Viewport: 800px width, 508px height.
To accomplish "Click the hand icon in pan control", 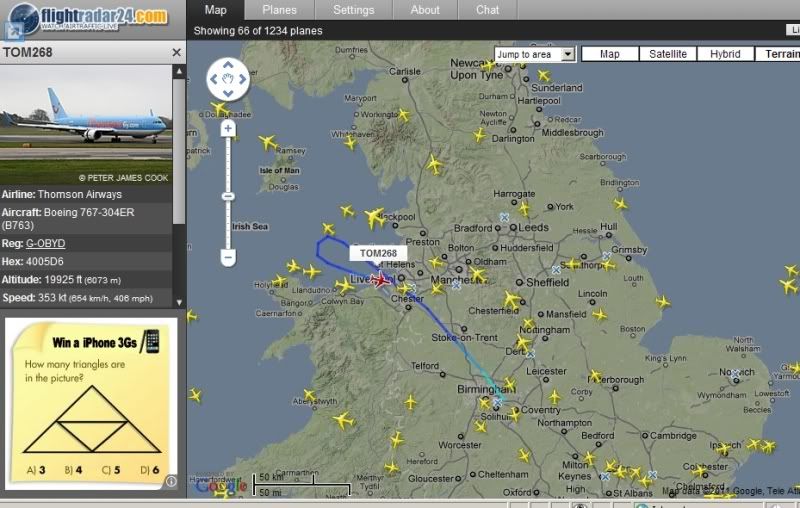I will click(x=228, y=79).
